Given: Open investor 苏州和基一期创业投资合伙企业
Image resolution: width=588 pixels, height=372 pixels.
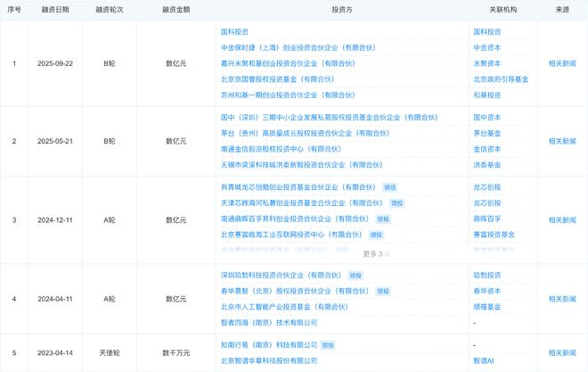Looking at the screenshot, I should 288,95.
